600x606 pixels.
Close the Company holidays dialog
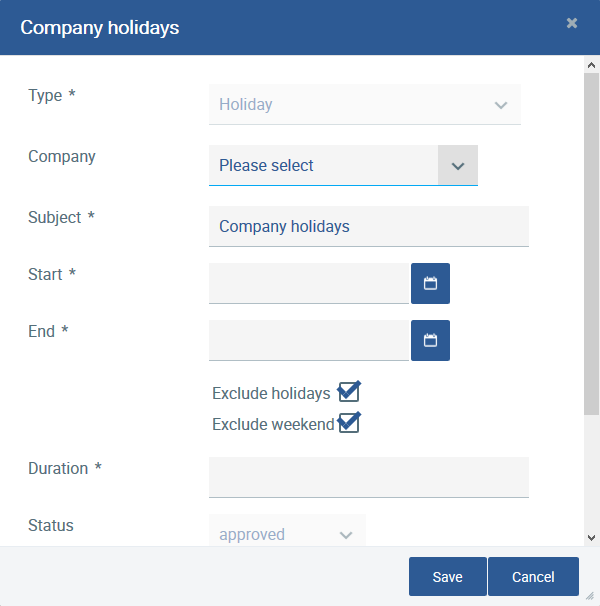pyautogui.click(x=572, y=23)
